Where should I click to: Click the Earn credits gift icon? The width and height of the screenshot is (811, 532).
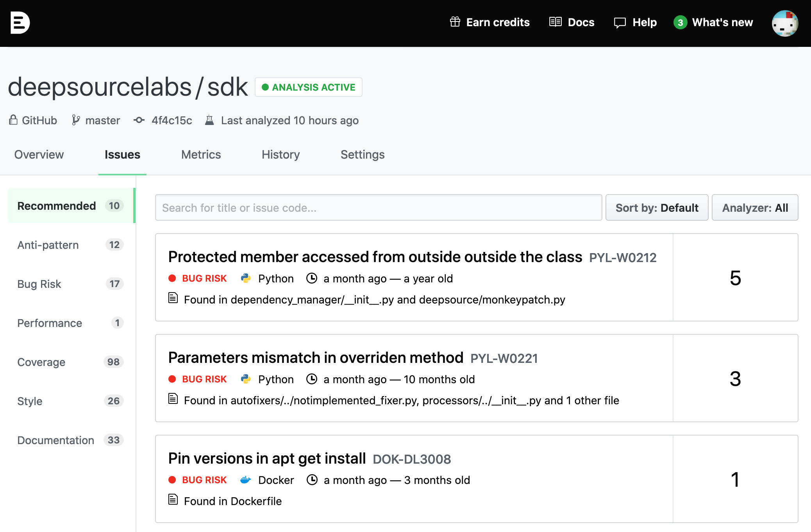point(455,22)
